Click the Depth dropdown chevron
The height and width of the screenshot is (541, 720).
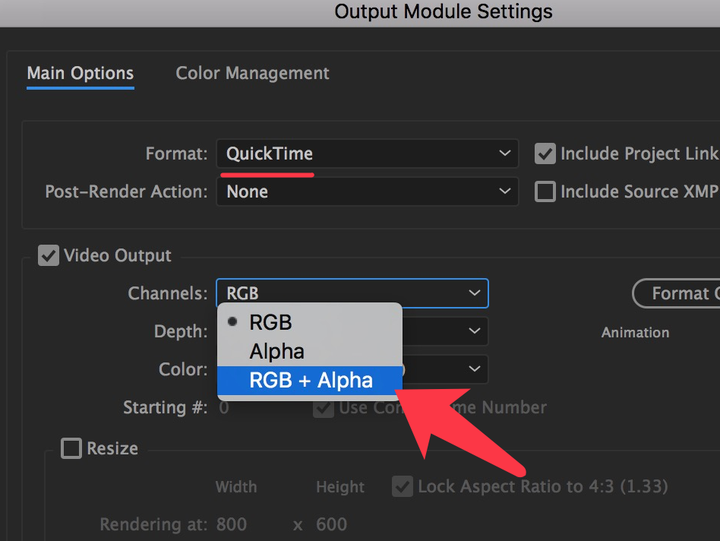pyautogui.click(x=474, y=331)
